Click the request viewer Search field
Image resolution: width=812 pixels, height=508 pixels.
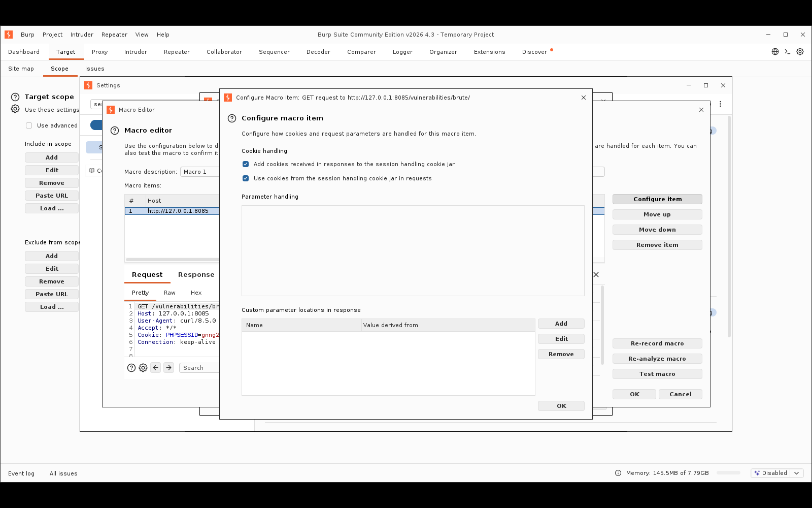pos(199,368)
